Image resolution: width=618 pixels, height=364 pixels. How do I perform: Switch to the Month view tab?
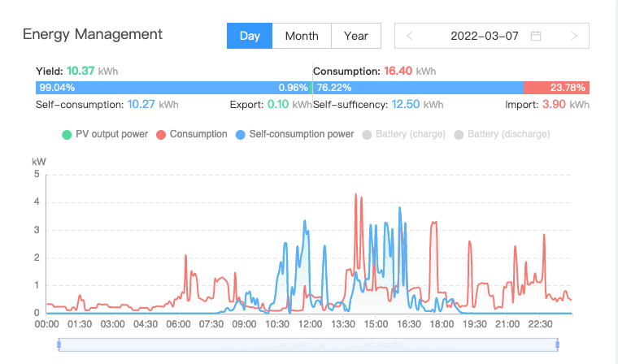pyautogui.click(x=302, y=36)
